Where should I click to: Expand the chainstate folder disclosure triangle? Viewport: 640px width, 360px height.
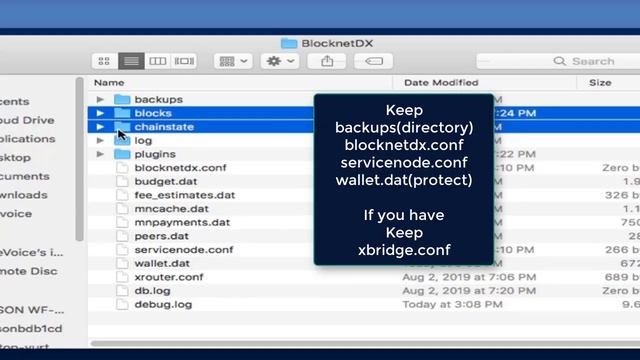[100, 127]
